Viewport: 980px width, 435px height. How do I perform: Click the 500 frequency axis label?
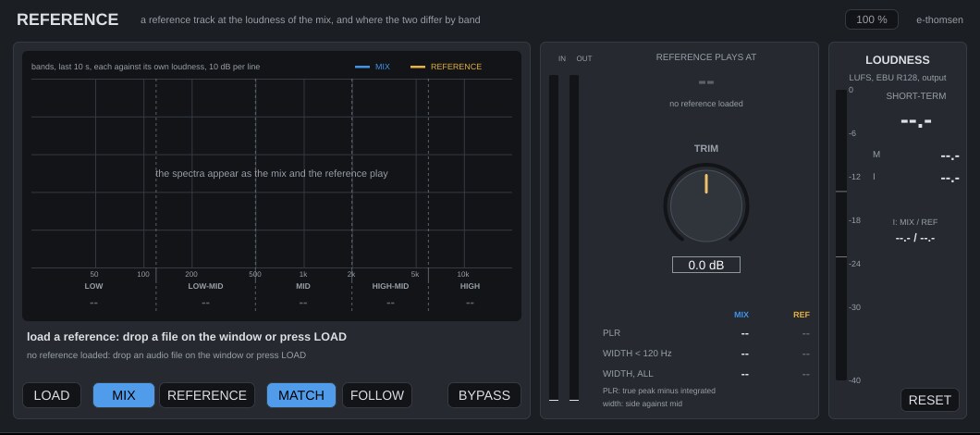coord(255,274)
